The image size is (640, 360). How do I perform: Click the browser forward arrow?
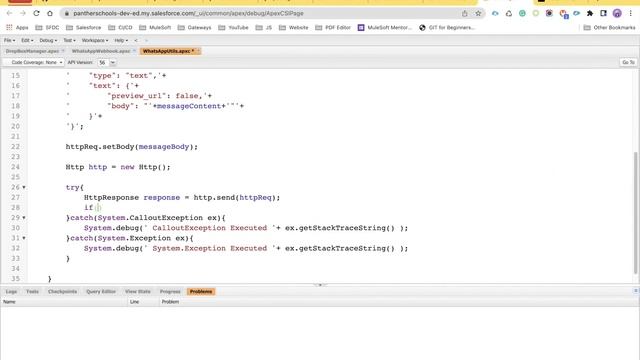pos(23,13)
